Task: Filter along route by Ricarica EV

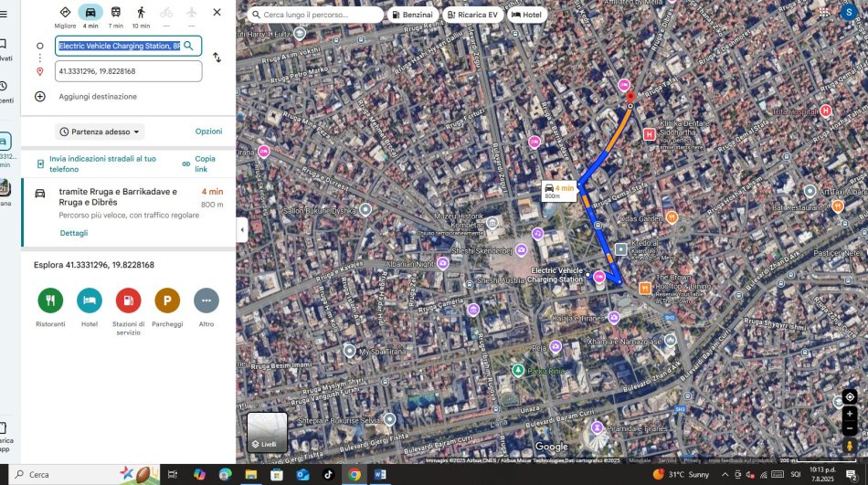Action: pyautogui.click(x=473, y=16)
